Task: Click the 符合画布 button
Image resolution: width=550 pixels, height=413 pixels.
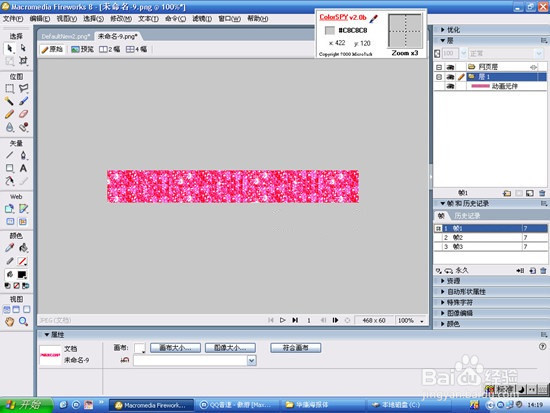Action: coord(296,348)
